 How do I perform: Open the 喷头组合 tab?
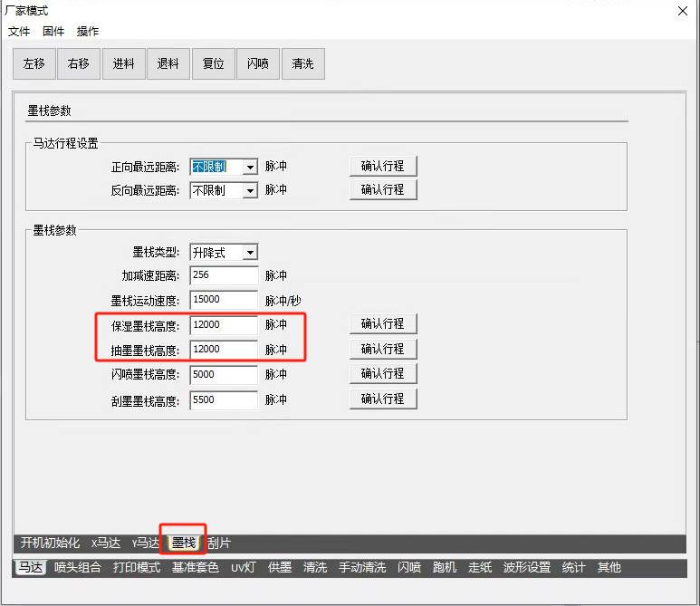coord(78,568)
